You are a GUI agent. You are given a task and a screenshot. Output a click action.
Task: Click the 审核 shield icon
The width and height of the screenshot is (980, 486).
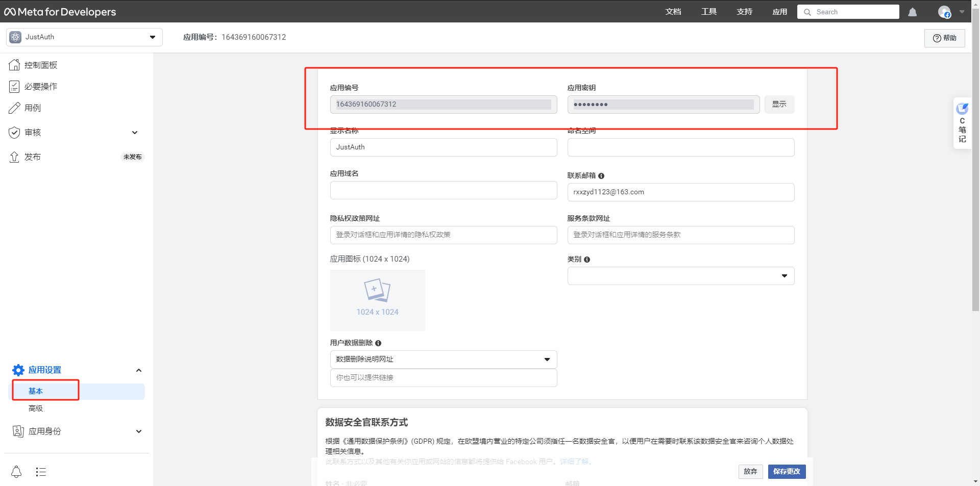[x=14, y=132]
